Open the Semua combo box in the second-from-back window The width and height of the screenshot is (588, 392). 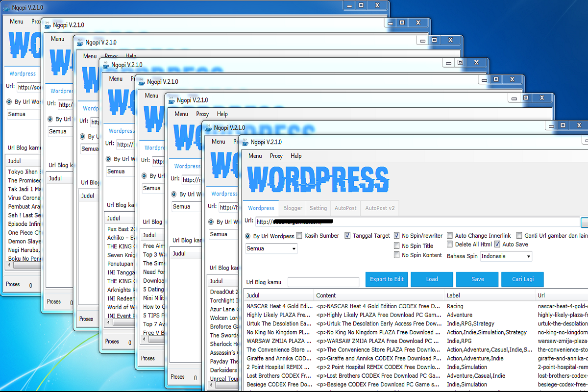tap(60, 131)
